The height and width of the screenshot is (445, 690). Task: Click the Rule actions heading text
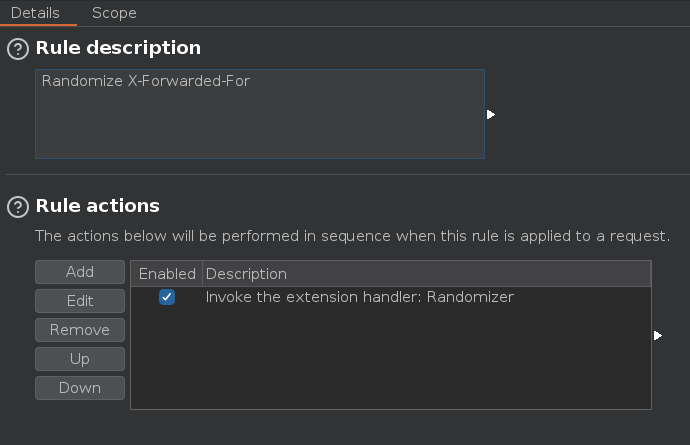click(x=98, y=206)
